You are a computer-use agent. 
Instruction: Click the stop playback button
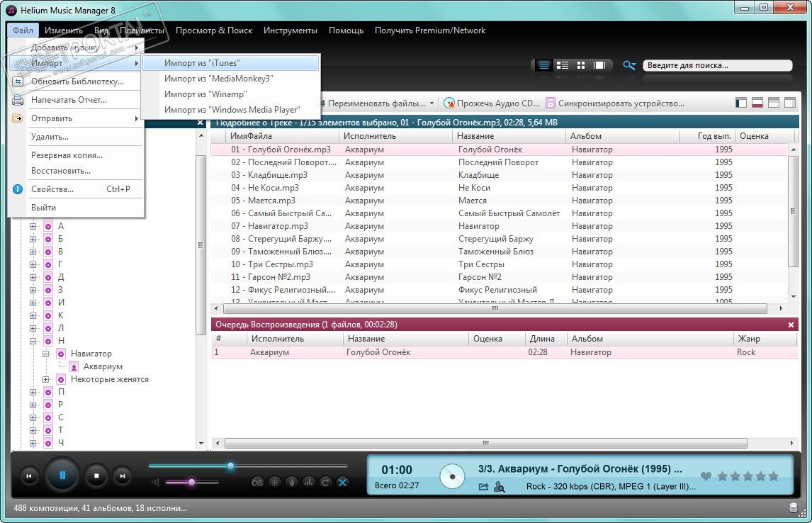click(97, 476)
